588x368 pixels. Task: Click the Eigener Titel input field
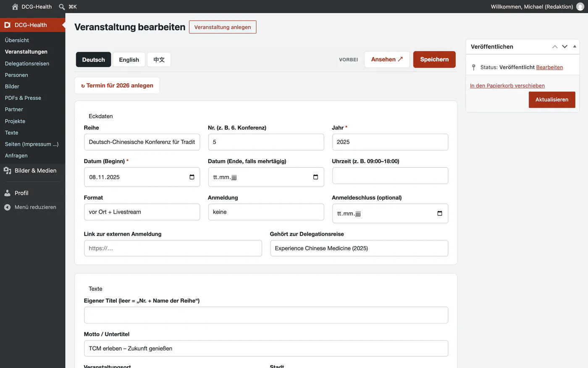tap(266, 315)
